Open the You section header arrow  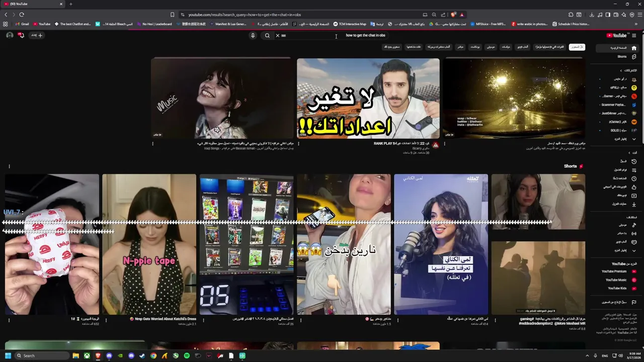(x=629, y=153)
